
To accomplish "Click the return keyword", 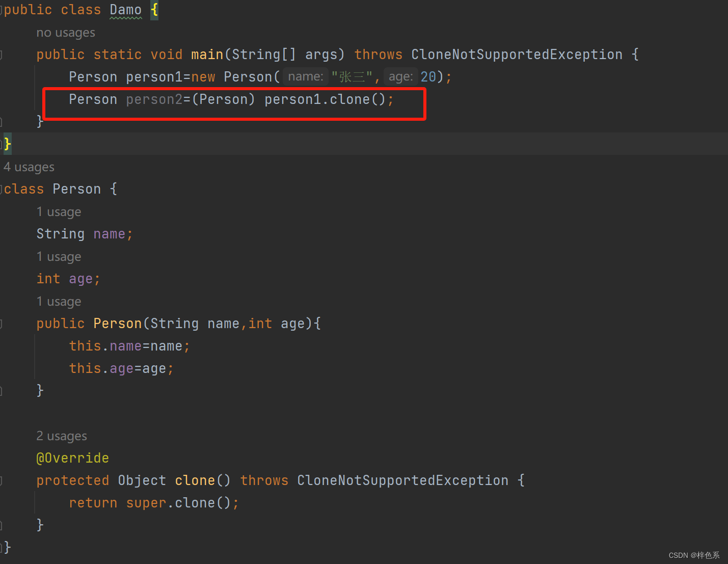I will pos(93,503).
